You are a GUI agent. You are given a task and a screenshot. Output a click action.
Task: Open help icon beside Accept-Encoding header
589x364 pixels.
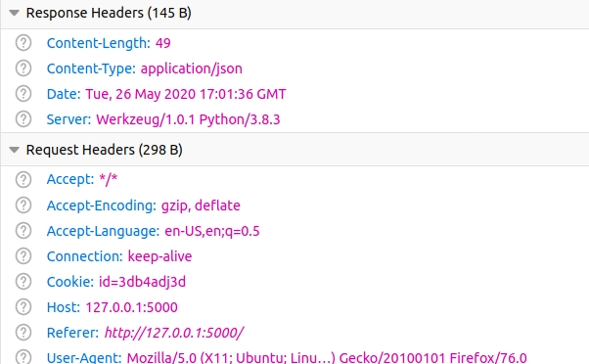pyautogui.click(x=23, y=205)
